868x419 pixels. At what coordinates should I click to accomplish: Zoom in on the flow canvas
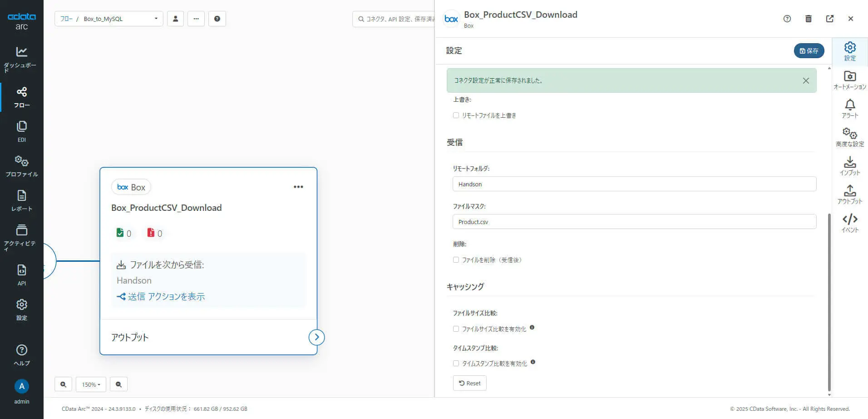pyautogui.click(x=63, y=384)
